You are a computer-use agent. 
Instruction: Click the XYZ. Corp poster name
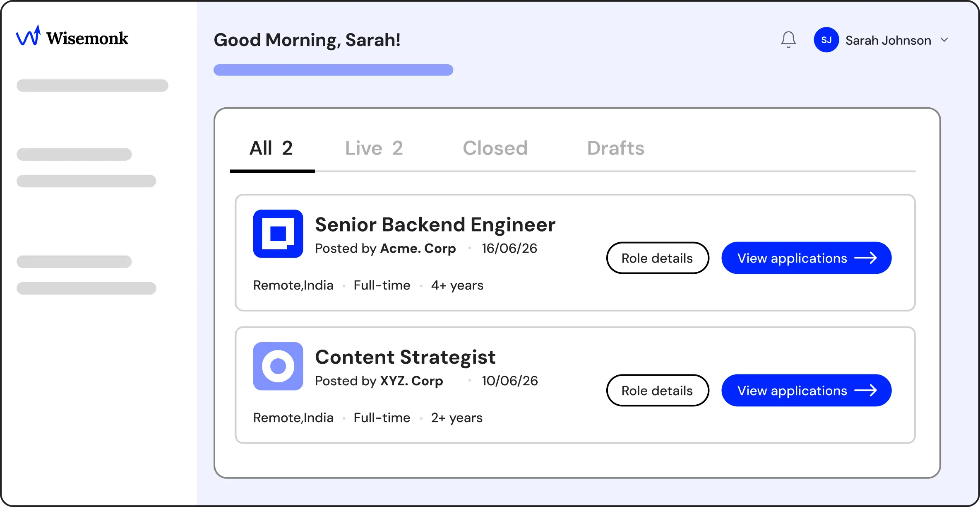coord(411,381)
